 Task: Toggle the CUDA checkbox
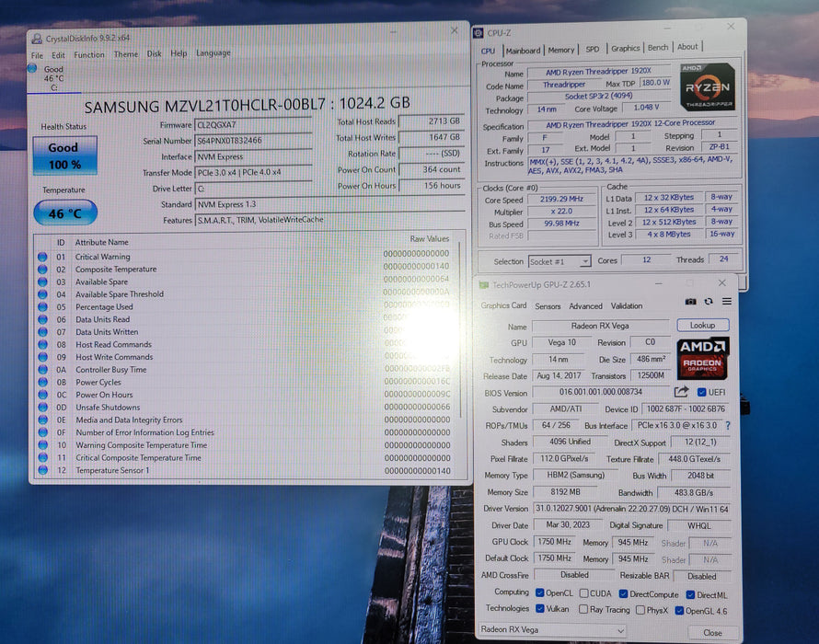pyautogui.click(x=584, y=593)
